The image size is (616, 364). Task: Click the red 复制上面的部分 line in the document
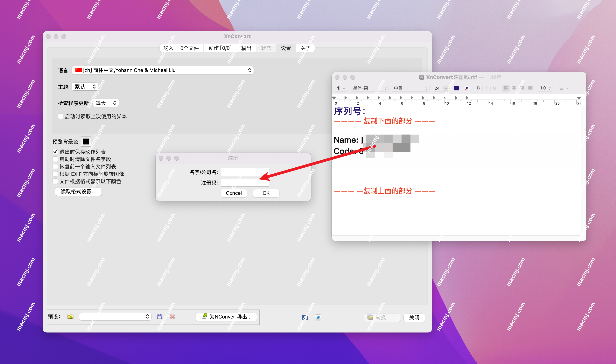click(384, 191)
